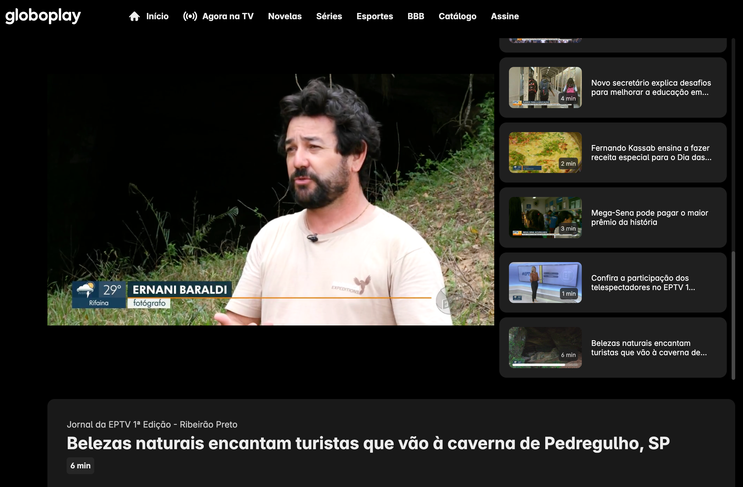
Task: Click the playlist scrollbar
Action: [x=734, y=315]
